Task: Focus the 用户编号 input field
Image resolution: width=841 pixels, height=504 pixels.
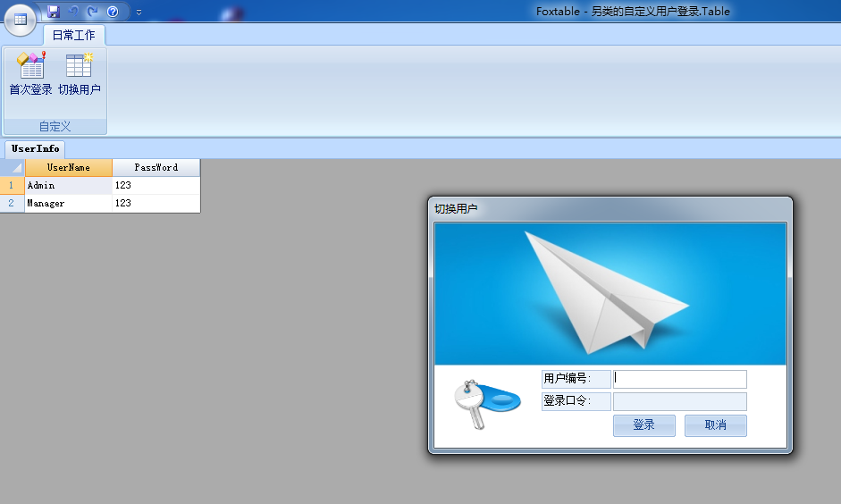Action: coord(679,379)
